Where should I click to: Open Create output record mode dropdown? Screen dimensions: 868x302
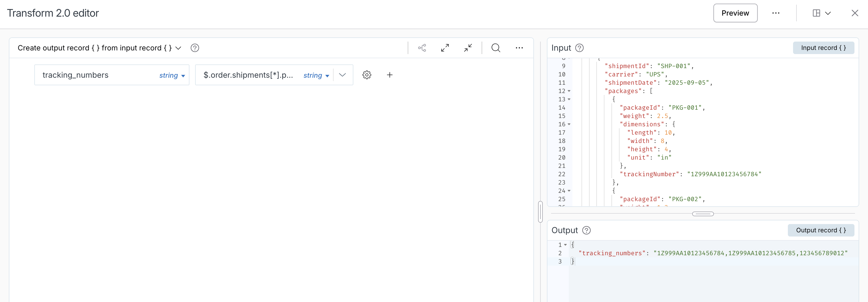pyautogui.click(x=178, y=48)
